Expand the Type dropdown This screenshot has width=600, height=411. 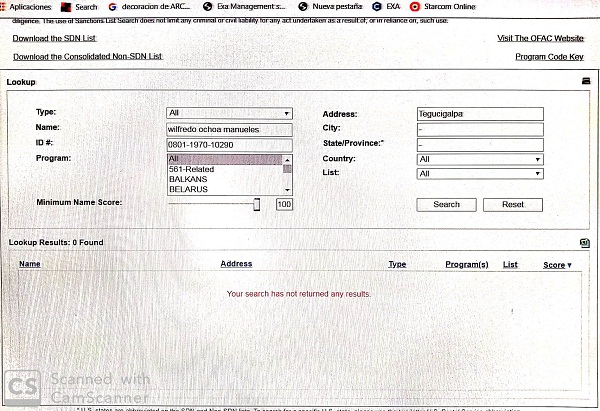[229, 114]
